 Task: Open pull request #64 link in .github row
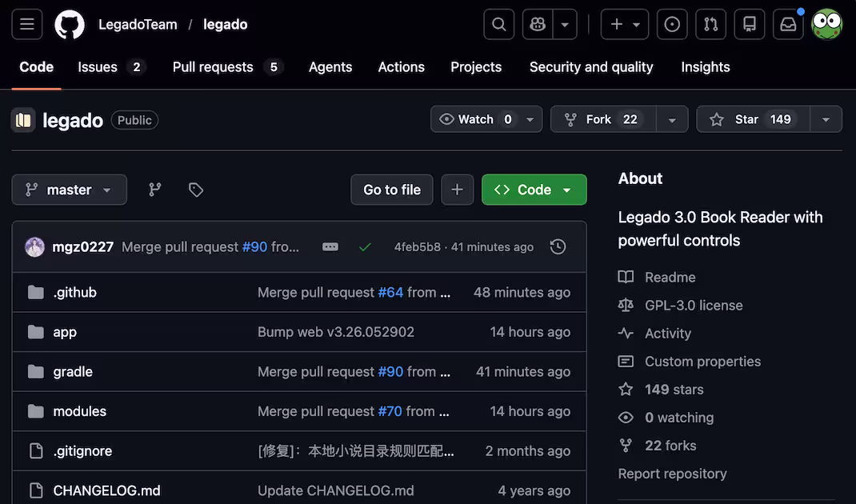pos(391,292)
